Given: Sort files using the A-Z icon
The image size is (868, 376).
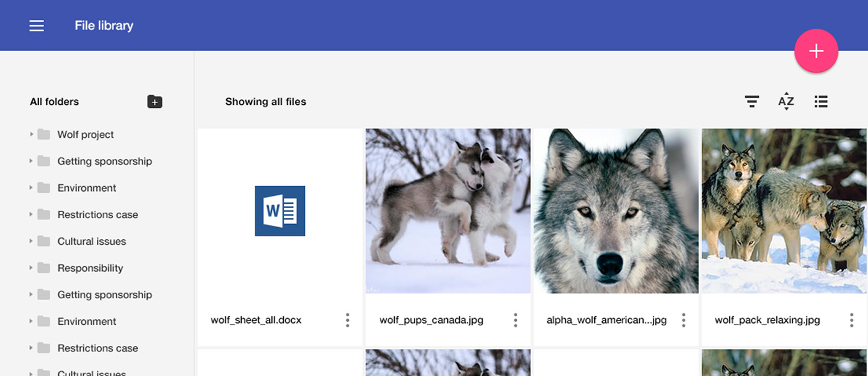Looking at the screenshot, I should pyautogui.click(x=786, y=102).
